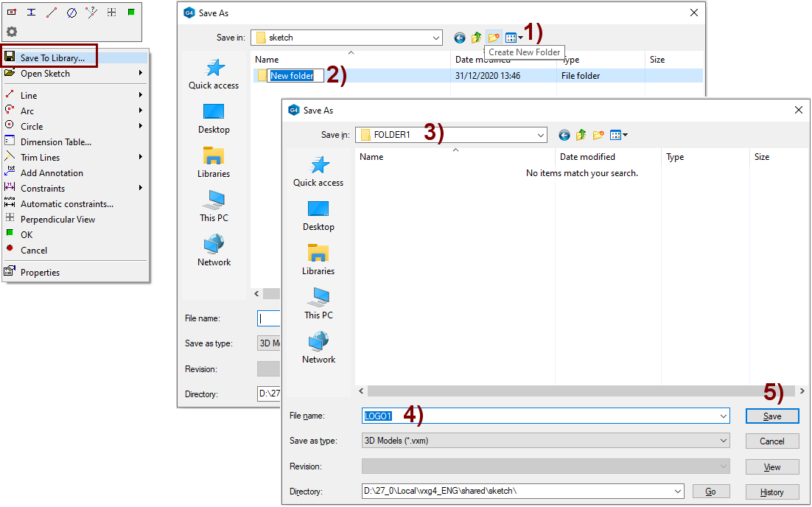Open the View Menu dropdown beside FOLDER1
This screenshot has height=507, width=812.
[619, 135]
